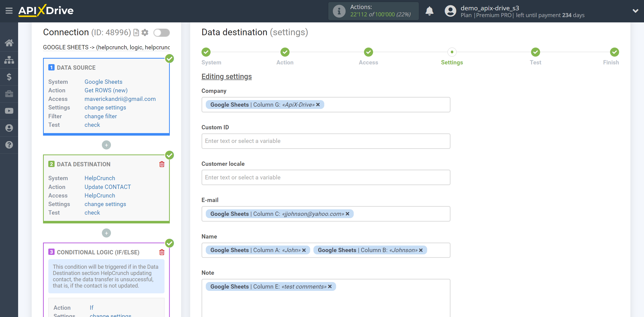The width and height of the screenshot is (644, 317).
Task: Edit the connection name field
Action: coord(106,47)
